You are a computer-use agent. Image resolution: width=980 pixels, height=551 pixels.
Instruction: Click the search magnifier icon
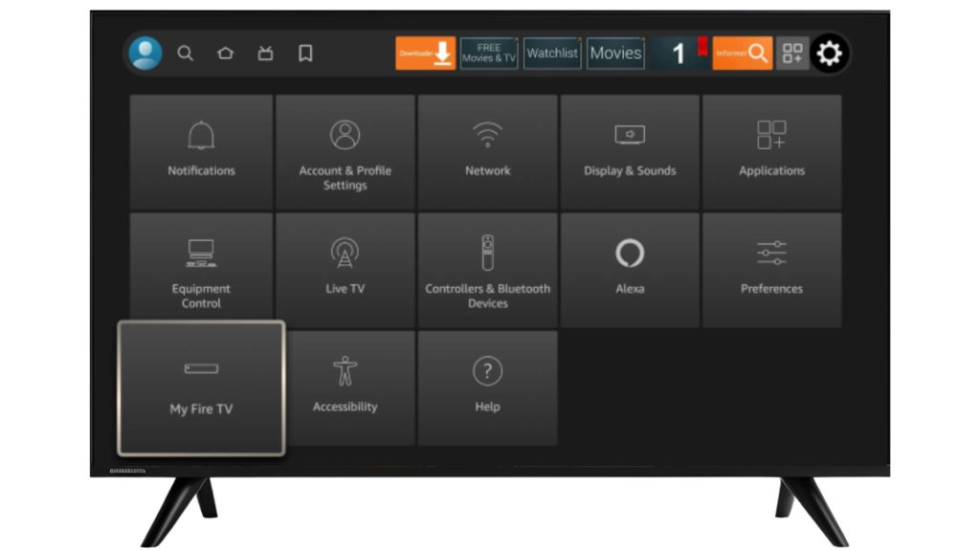(186, 54)
